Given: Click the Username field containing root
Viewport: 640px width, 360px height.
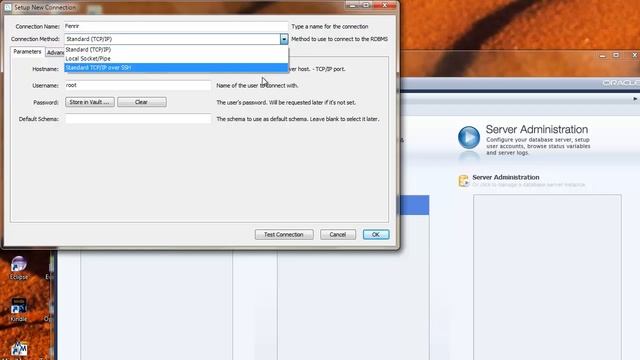Looking at the screenshot, I should pos(138,85).
